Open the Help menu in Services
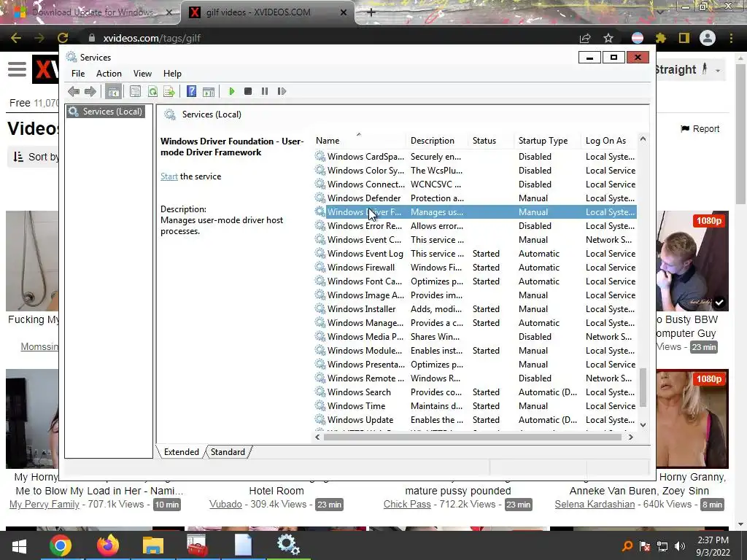Image resolution: width=747 pixels, height=560 pixels. [x=172, y=74]
